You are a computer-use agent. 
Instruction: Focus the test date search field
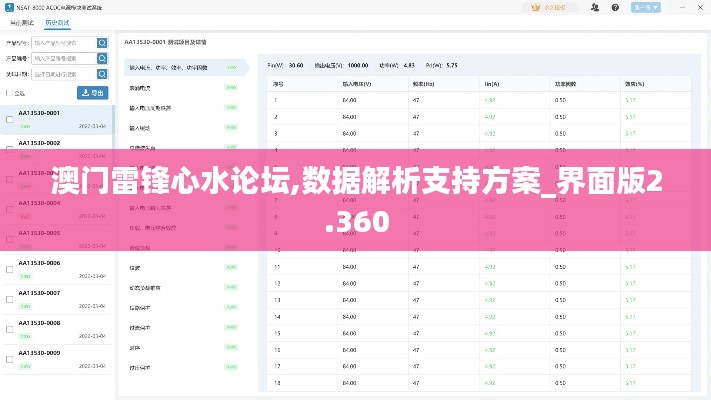[64, 74]
